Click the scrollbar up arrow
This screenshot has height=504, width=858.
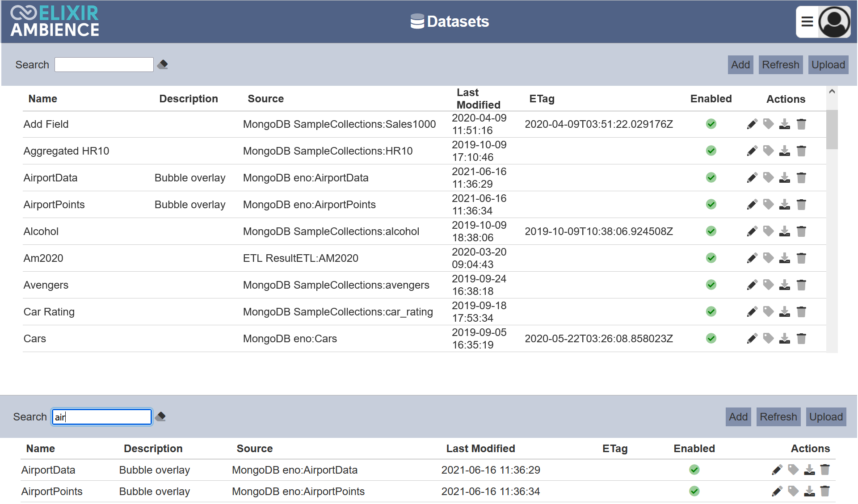click(x=832, y=92)
